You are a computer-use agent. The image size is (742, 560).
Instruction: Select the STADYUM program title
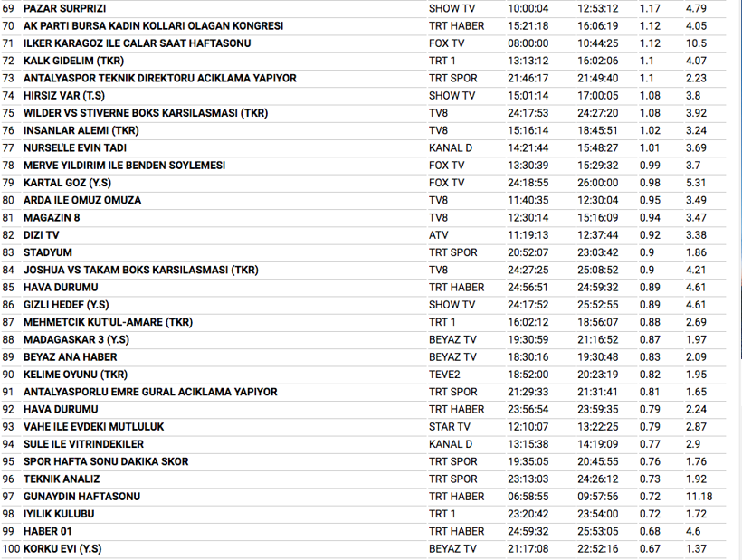pos(48,252)
